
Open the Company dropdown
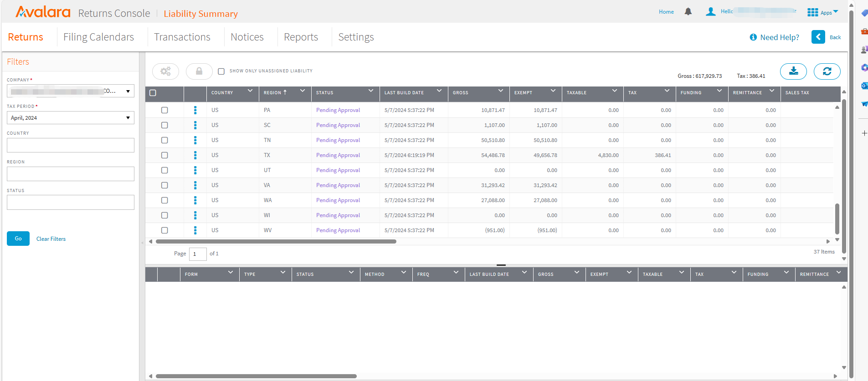click(x=71, y=91)
